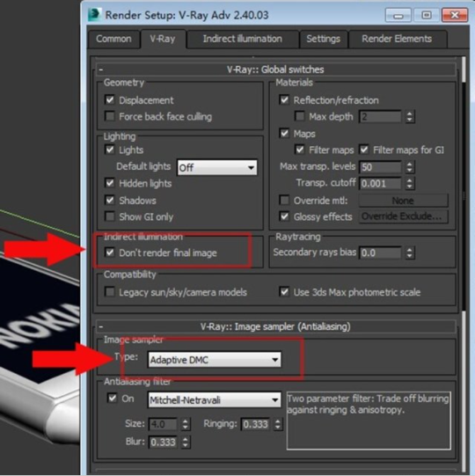Uncheck Don't render final image

[110, 253]
